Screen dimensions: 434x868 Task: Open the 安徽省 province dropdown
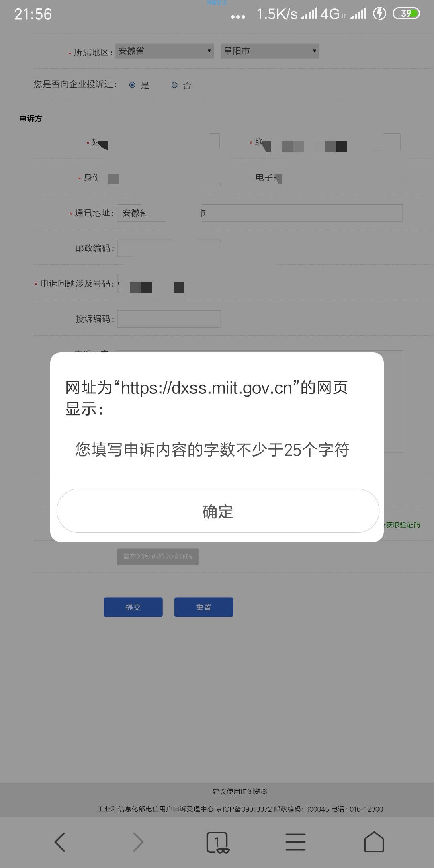pyautogui.click(x=165, y=51)
